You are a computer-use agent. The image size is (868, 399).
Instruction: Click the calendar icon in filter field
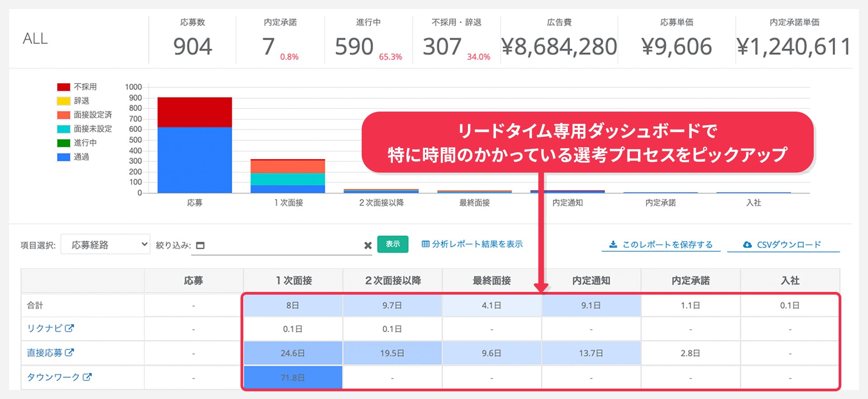coord(200,245)
